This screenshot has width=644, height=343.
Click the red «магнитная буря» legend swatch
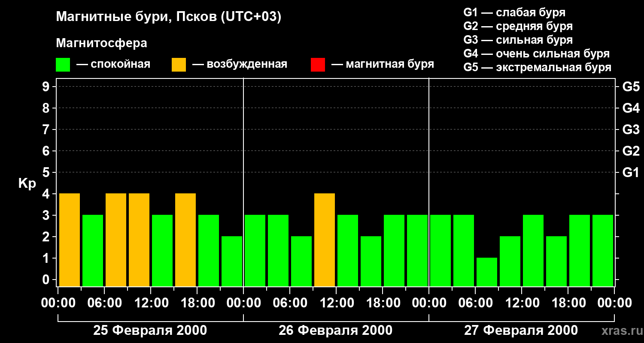point(318,65)
